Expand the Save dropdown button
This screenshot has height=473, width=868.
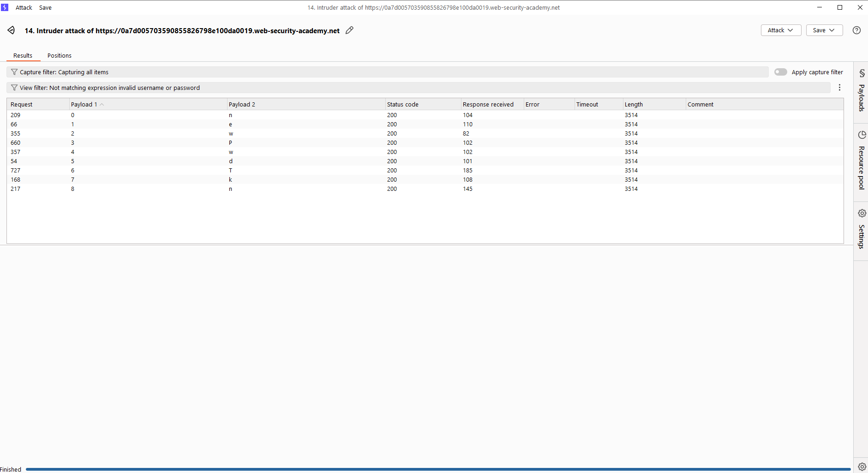[x=824, y=30]
